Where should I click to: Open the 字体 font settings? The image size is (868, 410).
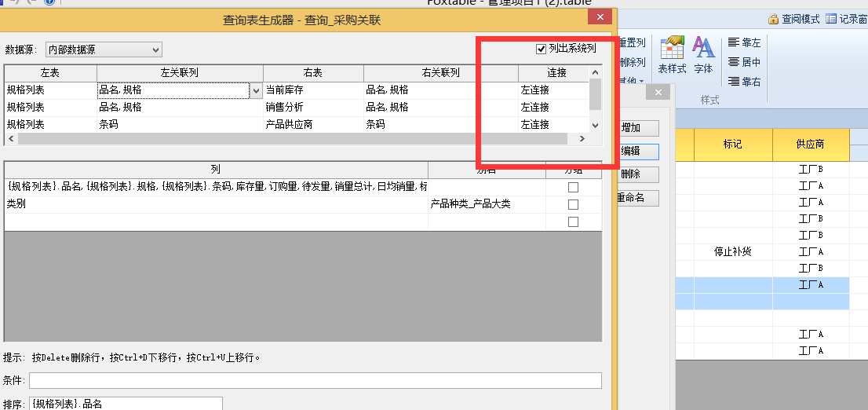click(703, 55)
